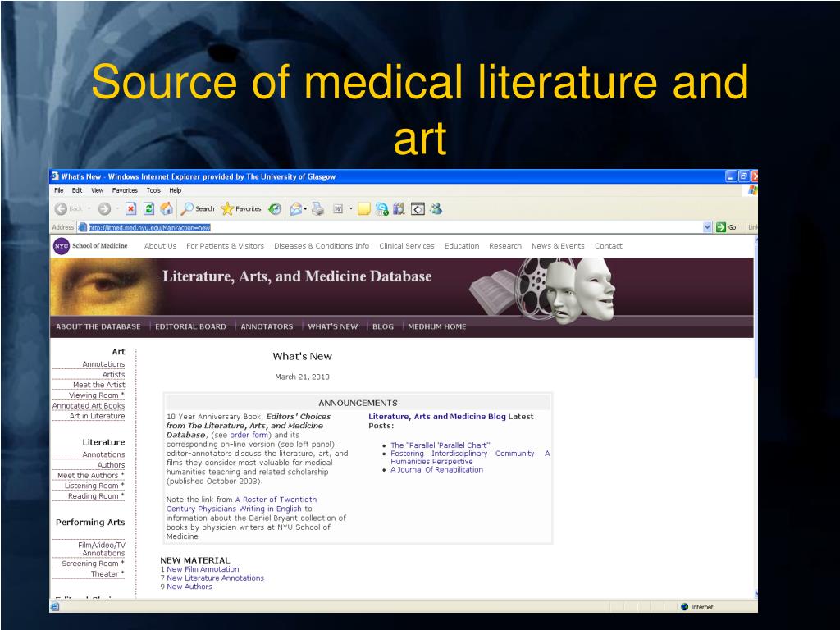Image resolution: width=840 pixels, height=630 pixels.
Task: Open Diseases & Conditions Info link
Action: (x=322, y=246)
